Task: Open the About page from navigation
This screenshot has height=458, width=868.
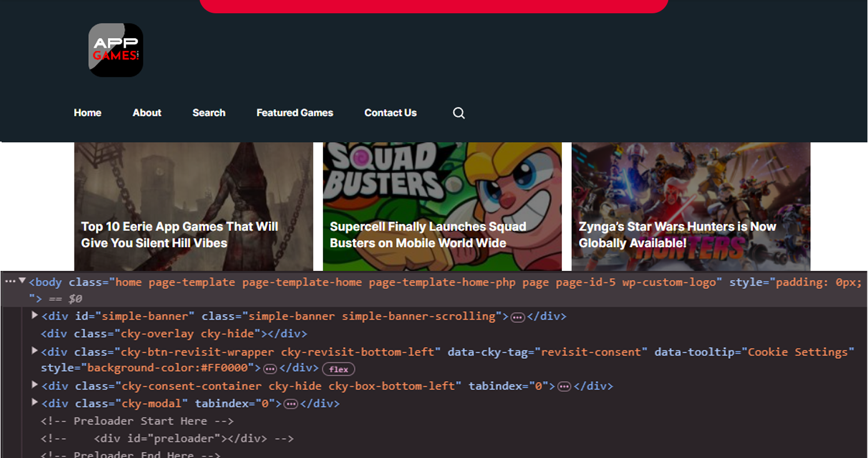Action: pyautogui.click(x=147, y=113)
